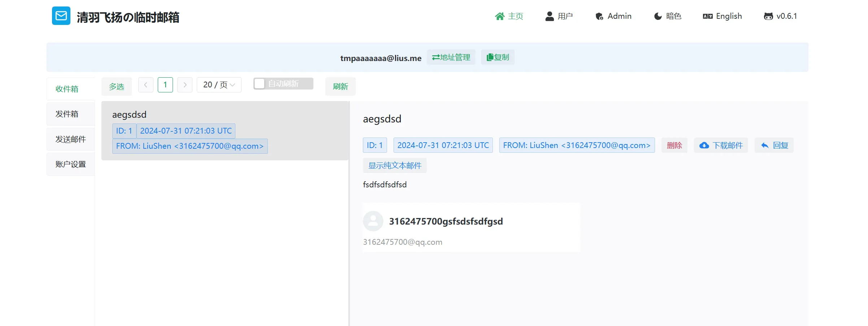Open GitHub version v0.6.1 link
Image resolution: width=868 pixels, height=326 pixels.
[780, 16]
